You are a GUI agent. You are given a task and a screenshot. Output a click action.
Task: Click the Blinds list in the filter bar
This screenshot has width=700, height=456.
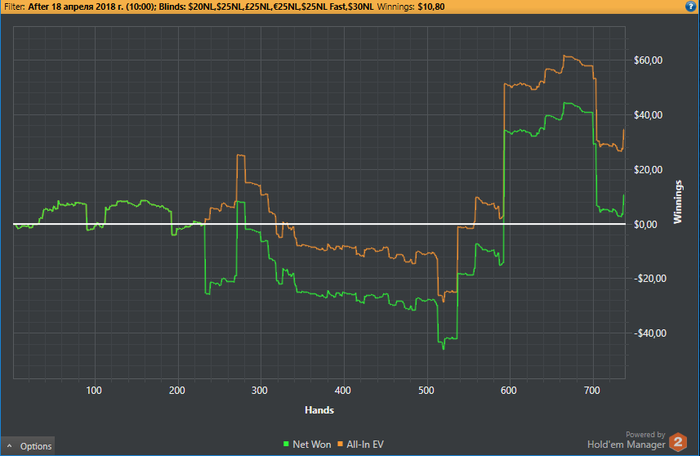[267, 7]
